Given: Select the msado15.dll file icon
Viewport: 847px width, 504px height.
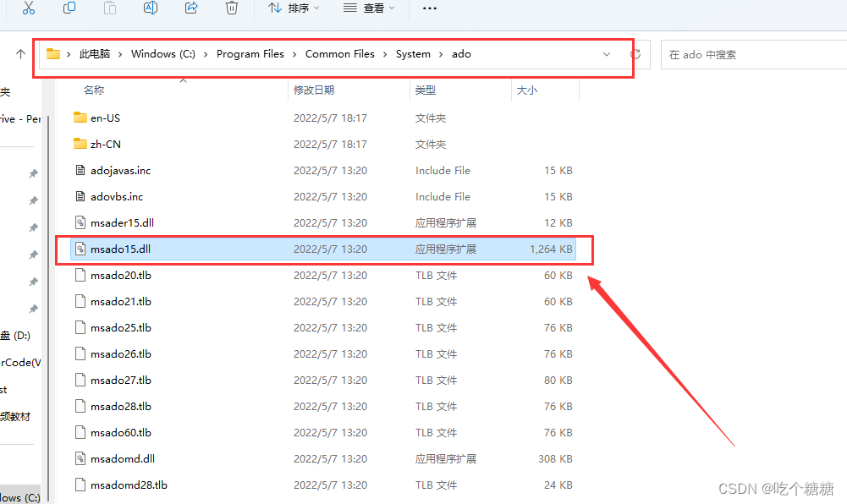Looking at the screenshot, I should click(80, 249).
